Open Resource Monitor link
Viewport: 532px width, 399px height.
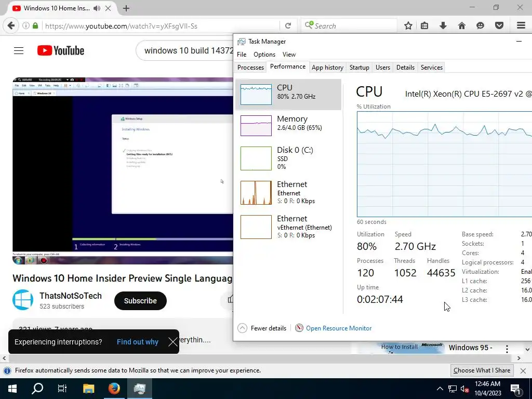tap(339, 328)
